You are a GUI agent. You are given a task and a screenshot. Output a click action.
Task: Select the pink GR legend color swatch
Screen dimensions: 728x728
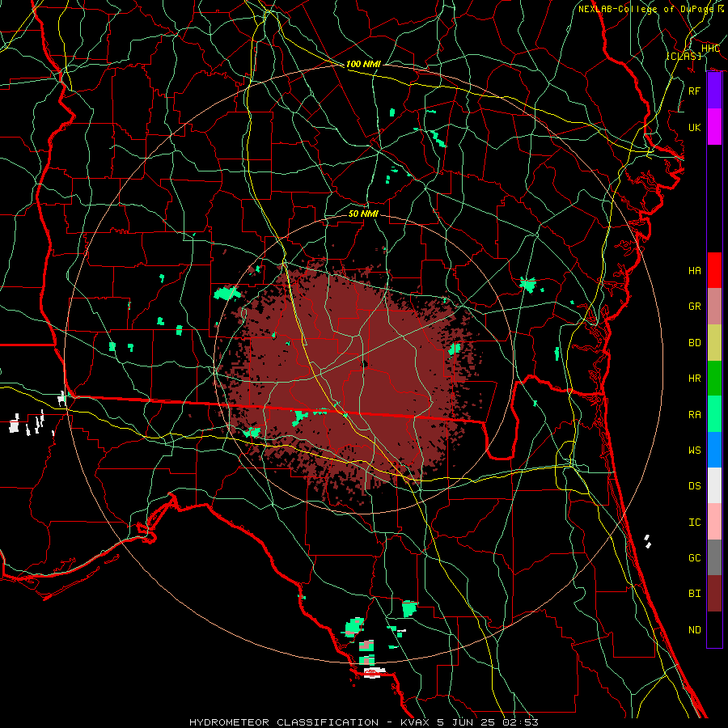click(x=714, y=307)
